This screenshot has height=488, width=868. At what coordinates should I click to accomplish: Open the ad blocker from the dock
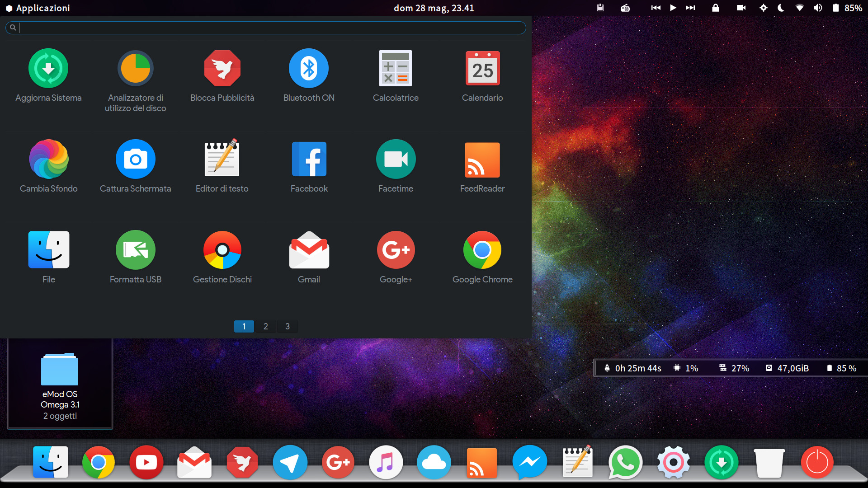[242, 462]
